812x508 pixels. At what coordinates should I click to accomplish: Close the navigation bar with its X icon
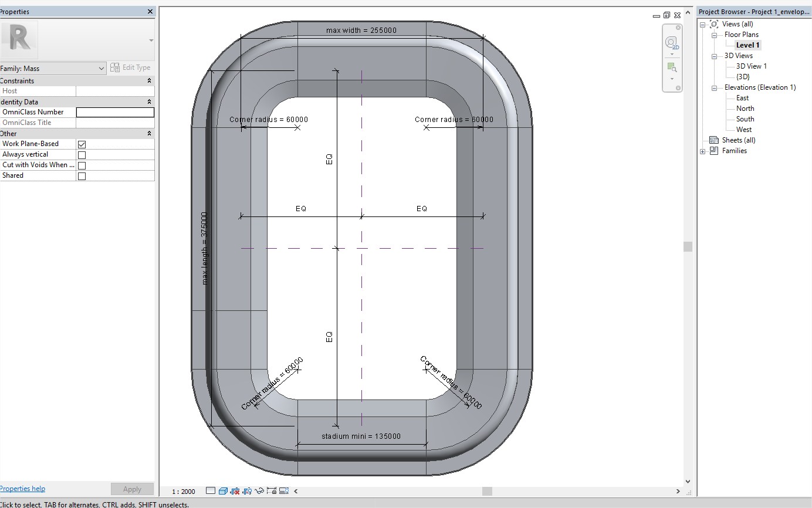click(x=678, y=28)
